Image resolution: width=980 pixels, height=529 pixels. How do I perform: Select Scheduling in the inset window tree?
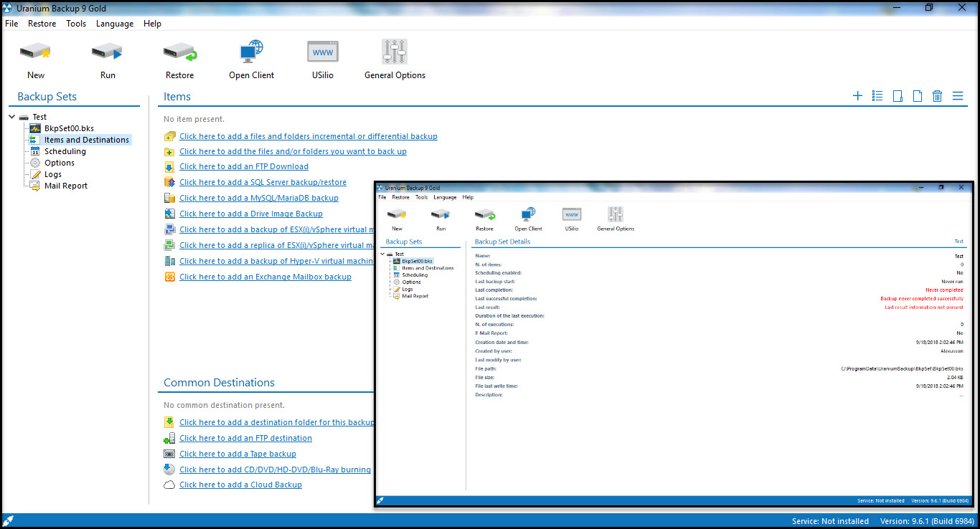click(415, 275)
